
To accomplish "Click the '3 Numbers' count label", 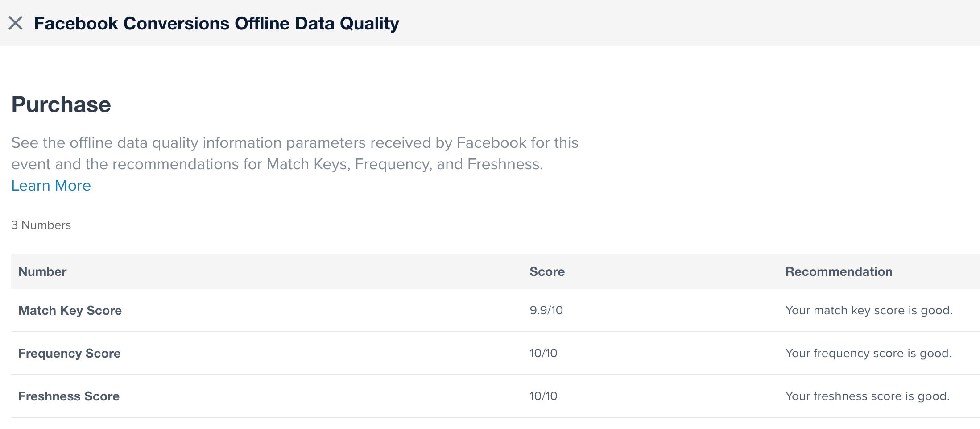I will tap(41, 225).
